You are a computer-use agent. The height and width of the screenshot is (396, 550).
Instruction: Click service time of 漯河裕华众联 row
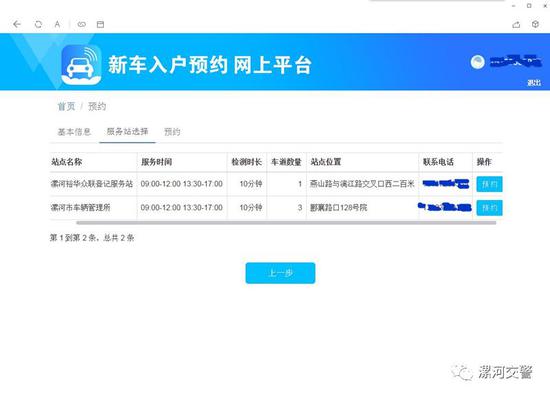click(x=182, y=184)
